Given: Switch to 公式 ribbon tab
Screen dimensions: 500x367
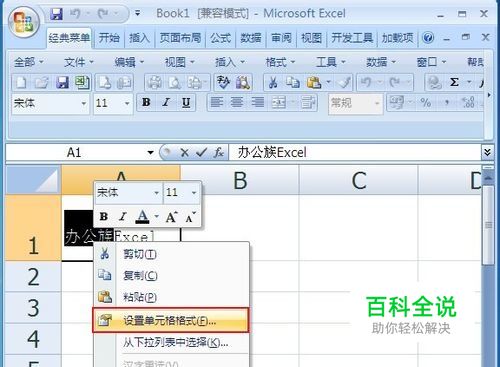Looking at the screenshot, I should pyautogui.click(x=220, y=38).
